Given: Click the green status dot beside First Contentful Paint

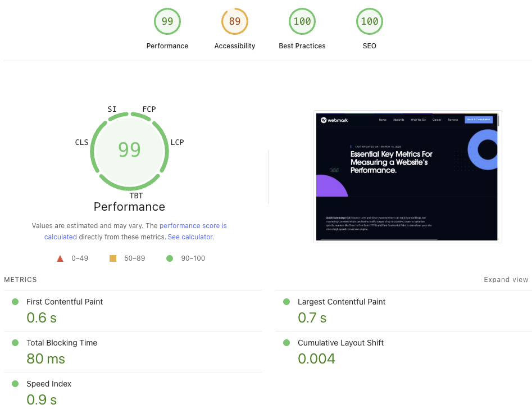Looking at the screenshot, I should click(16, 302).
